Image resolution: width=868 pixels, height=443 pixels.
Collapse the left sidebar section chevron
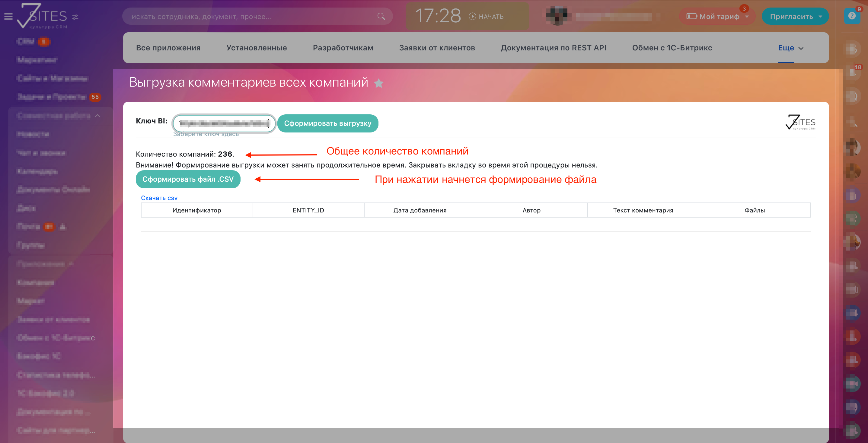pyautogui.click(x=98, y=116)
